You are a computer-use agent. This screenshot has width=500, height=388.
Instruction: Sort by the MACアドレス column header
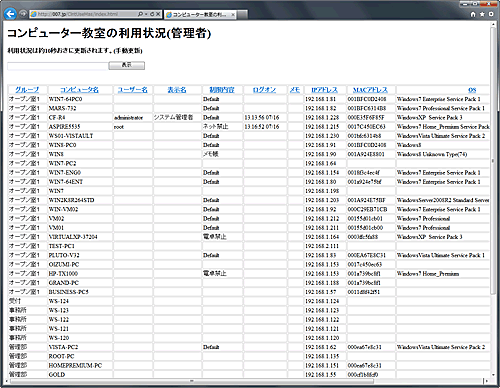(x=370, y=90)
